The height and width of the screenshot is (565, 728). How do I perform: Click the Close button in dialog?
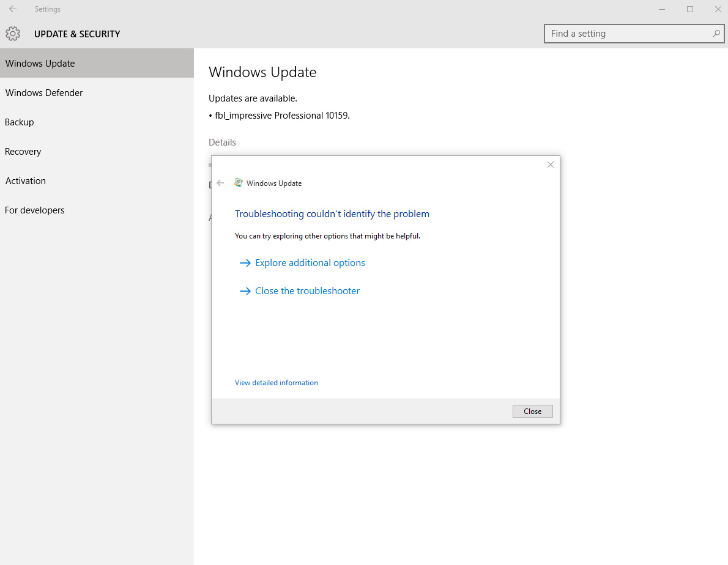tap(532, 412)
